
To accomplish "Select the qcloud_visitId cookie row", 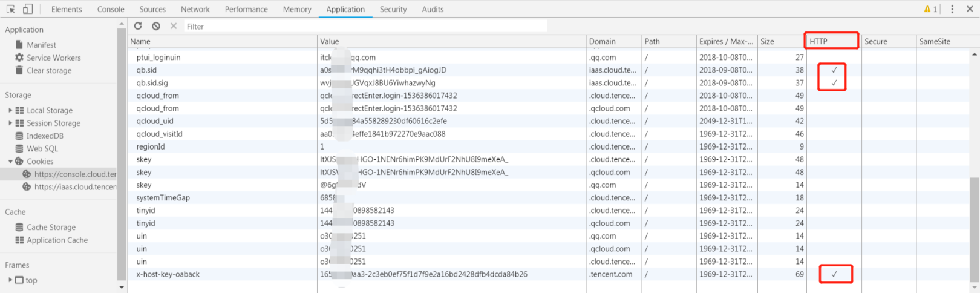I will tap(549, 133).
